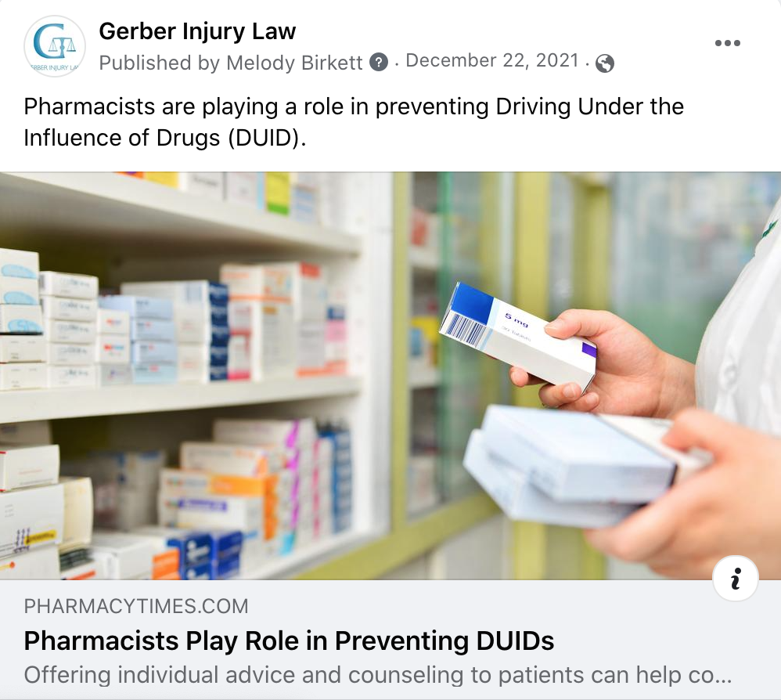Screen dimensions: 781x700
Task: Click the info "i" icon on article image
Action: 736,578
